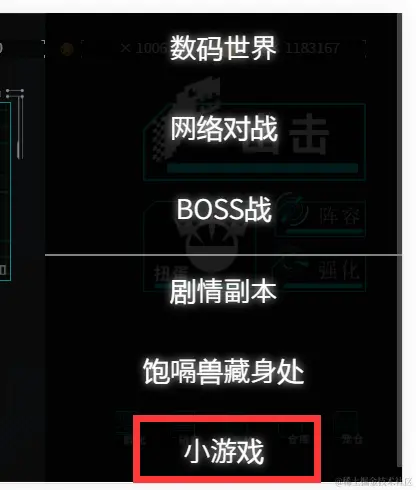Click the dimmed 扭蛋 label
The image size is (416, 490).
(x=171, y=273)
